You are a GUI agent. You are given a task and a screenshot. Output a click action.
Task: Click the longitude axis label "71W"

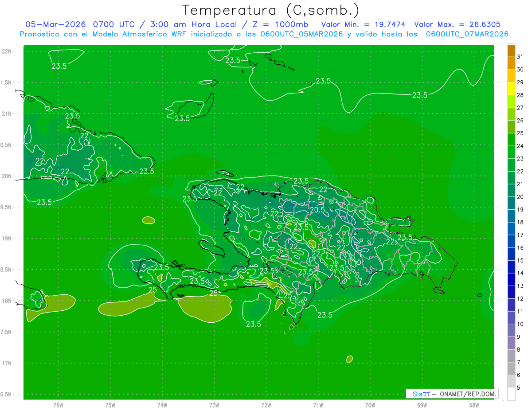coord(318,405)
